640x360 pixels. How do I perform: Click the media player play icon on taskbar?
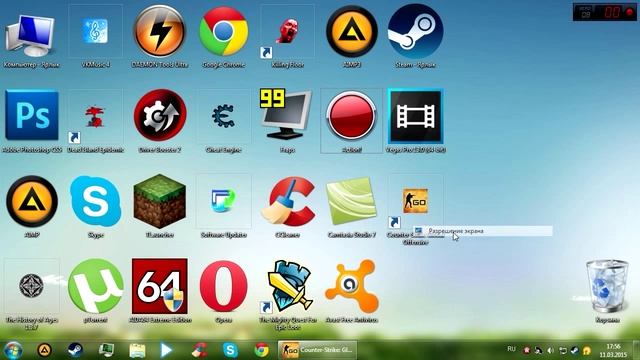pyautogui.click(x=166, y=350)
